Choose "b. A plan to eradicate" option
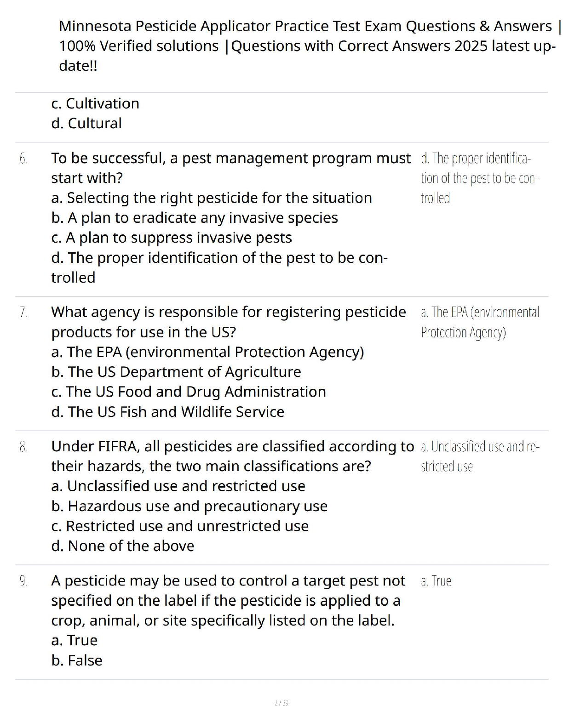The width and height of the screenshot is (563, 728). 195,218
